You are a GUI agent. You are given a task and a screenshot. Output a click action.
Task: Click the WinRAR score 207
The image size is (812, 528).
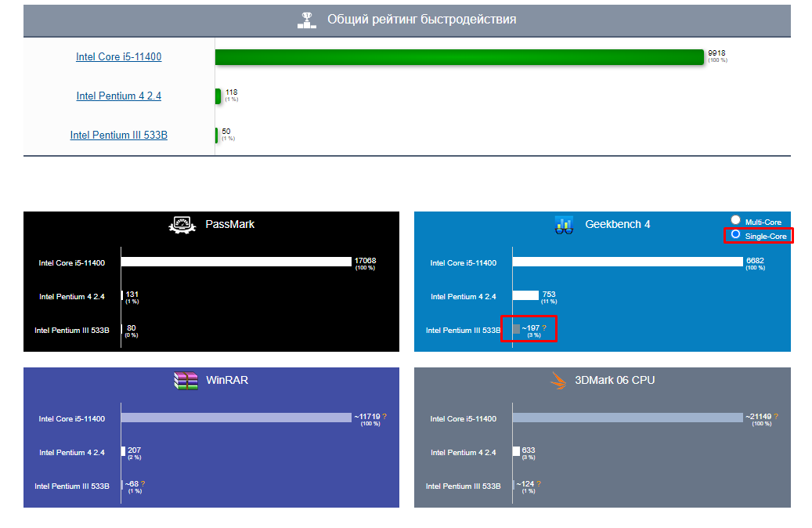click(134, 450)
